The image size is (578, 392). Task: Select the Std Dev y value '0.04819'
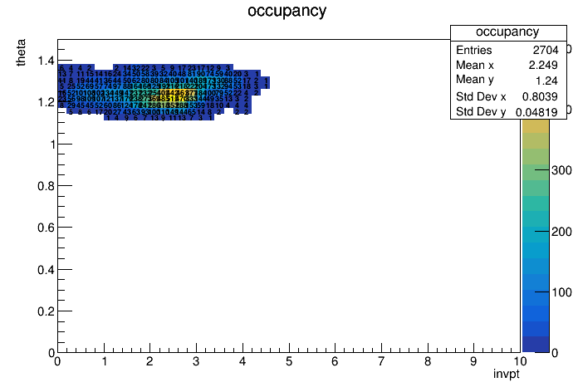pos(536,112)
